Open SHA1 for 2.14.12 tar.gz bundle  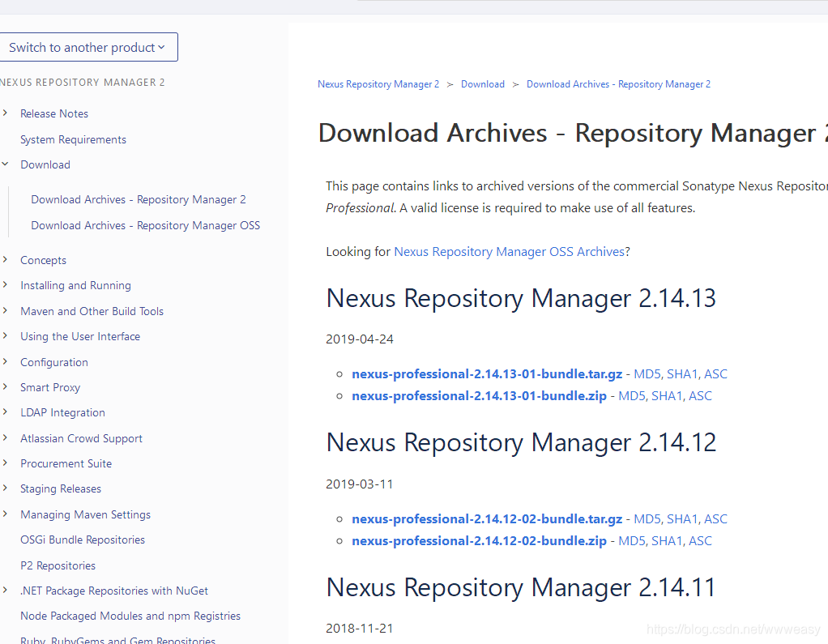682,519
